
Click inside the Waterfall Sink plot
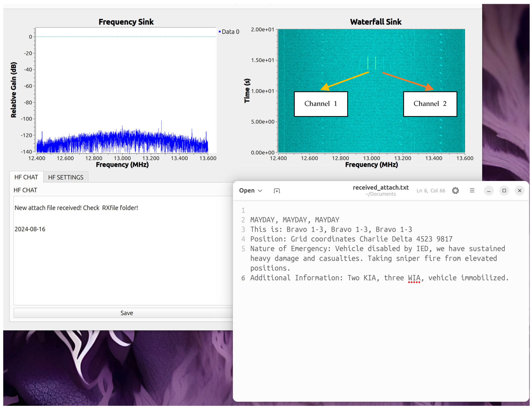click(371, 90)
